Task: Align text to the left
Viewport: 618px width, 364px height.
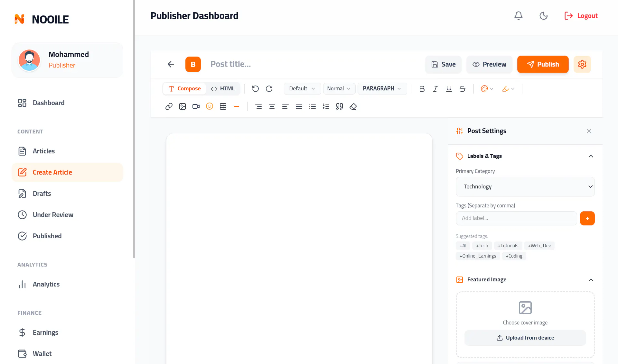Action: pyautogui.click(x=285, y=106)
